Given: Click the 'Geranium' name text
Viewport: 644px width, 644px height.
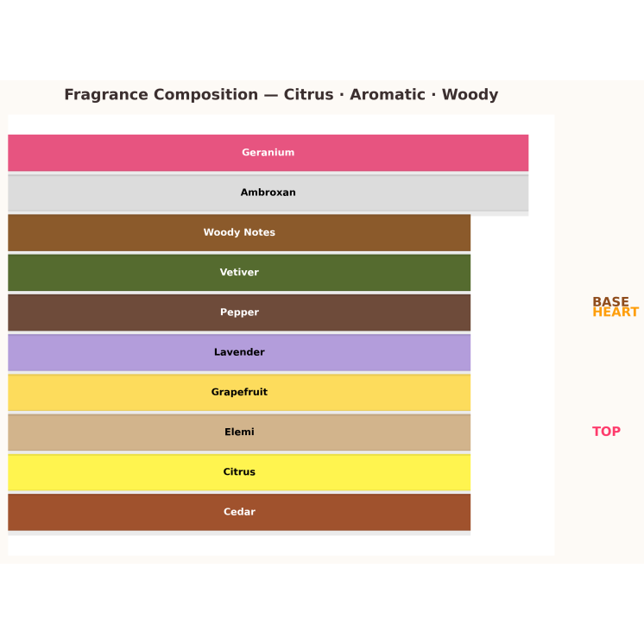Looking at the screenshot, I should click(268, 153).
